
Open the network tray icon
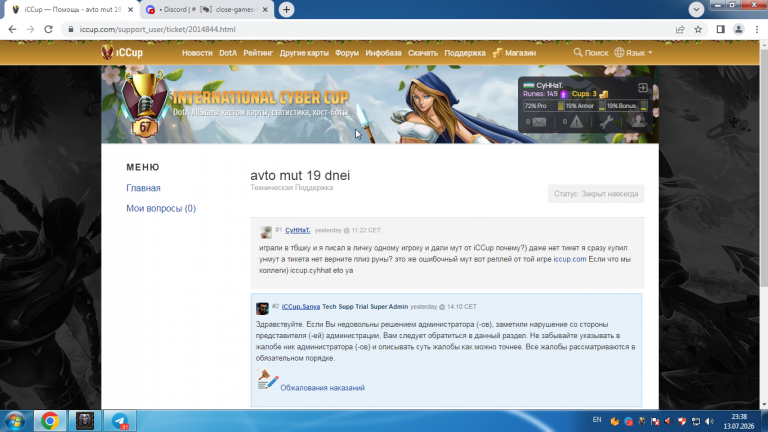696,422
